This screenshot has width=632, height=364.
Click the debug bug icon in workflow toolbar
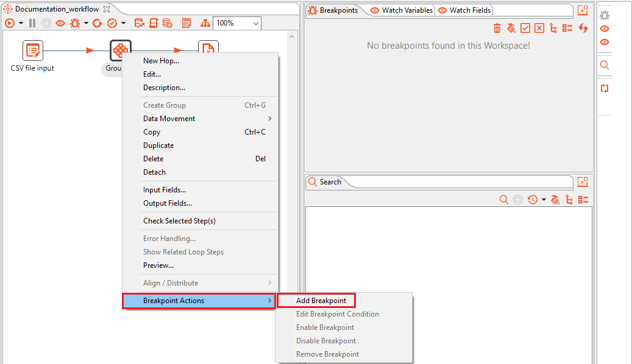[x=76, y=23]
